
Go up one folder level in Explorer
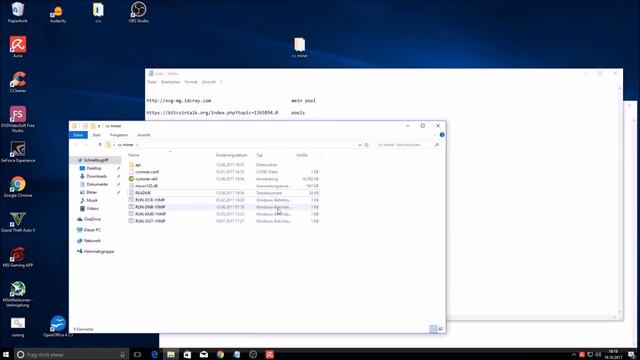(100, 144)
